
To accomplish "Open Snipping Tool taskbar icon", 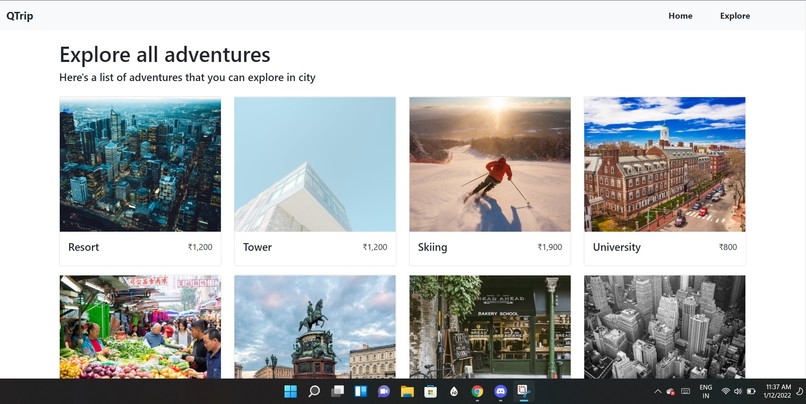I will pos(524,391).
